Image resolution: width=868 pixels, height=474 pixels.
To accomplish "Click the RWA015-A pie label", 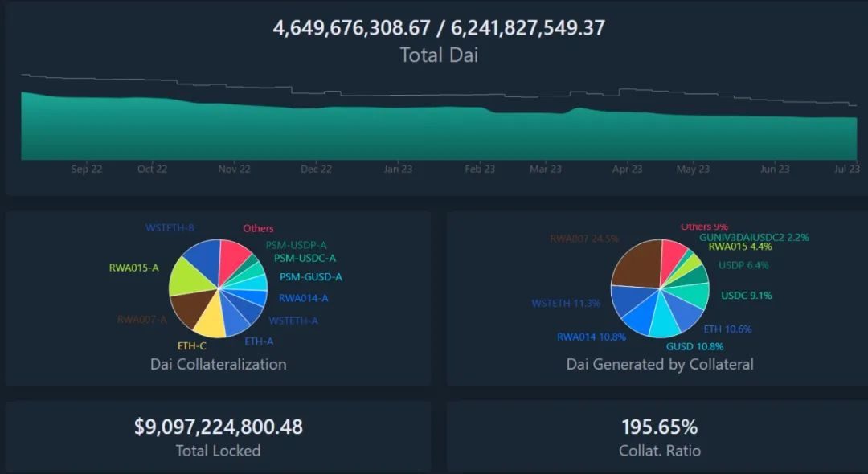I will point(134,268).
